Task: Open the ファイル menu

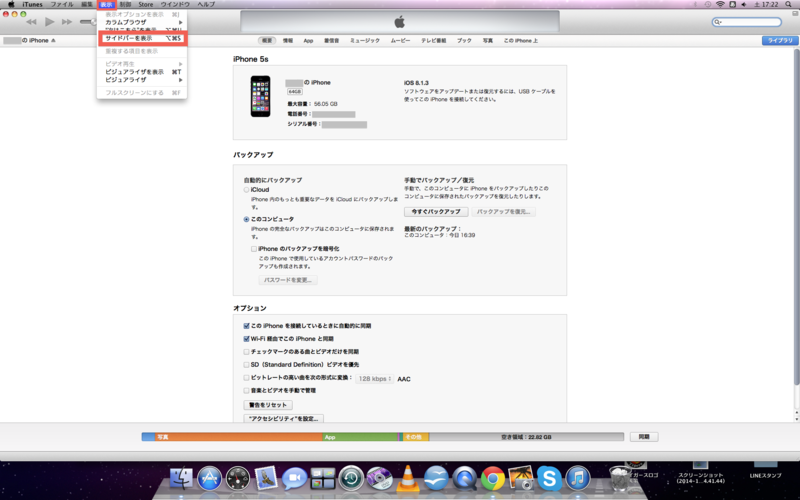Action: pyautogui.click(x=62, y=4)
